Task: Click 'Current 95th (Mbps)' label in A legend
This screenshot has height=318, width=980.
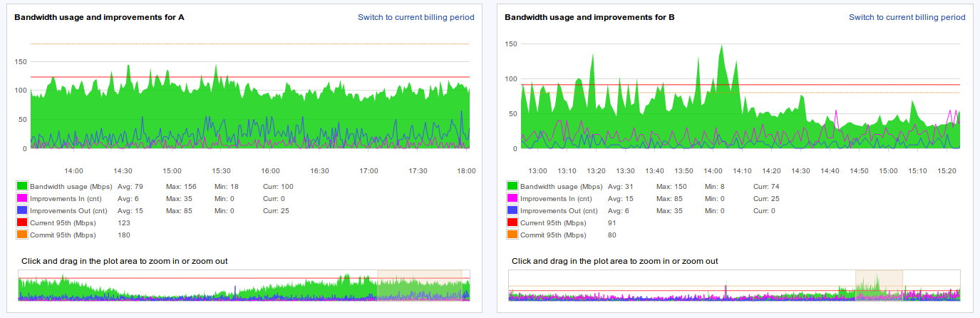Action: 63,223
